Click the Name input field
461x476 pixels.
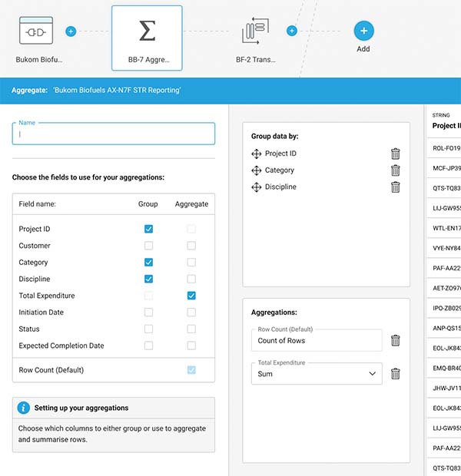coord(114,134)
